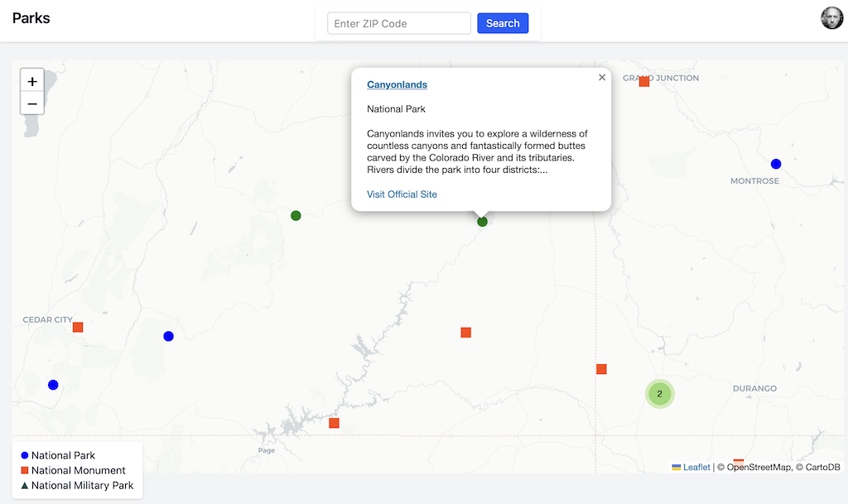
Task: Click the green marker under the Canyonlands popup
Action: tap(483, 222)
